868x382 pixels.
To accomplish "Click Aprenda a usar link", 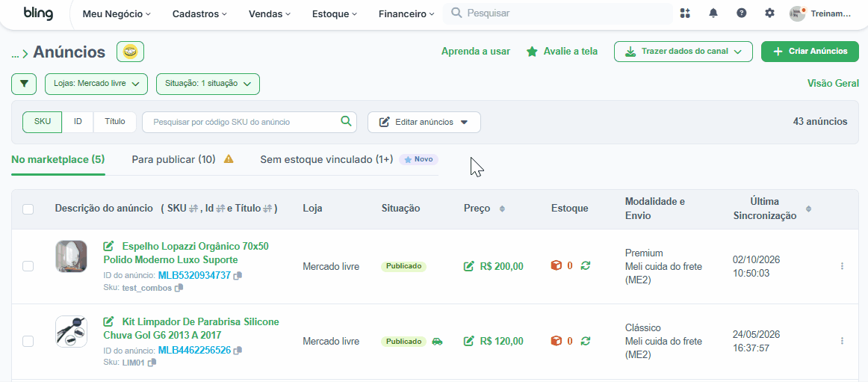I will pyautogui.click(x=476, y=52).
